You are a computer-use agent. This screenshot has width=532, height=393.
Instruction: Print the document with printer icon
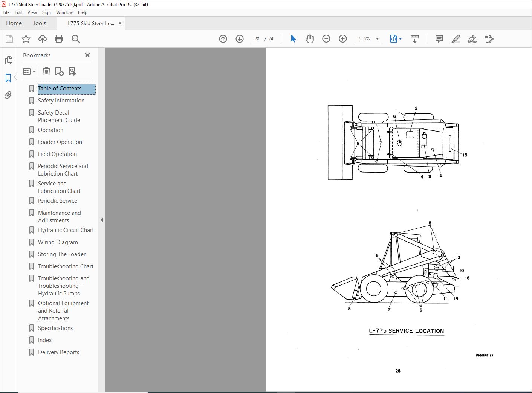(59, 39)
